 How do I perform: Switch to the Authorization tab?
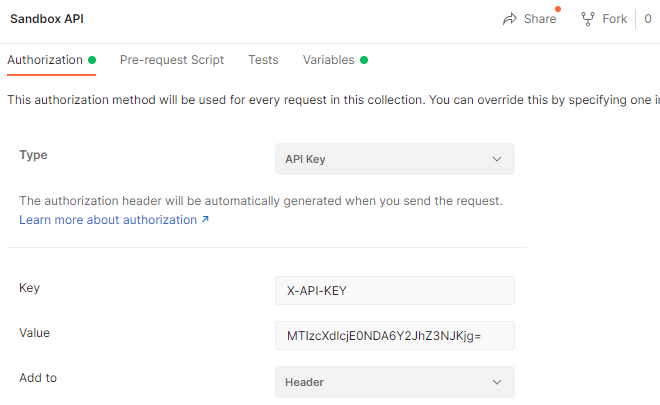(x=45, y=60)
